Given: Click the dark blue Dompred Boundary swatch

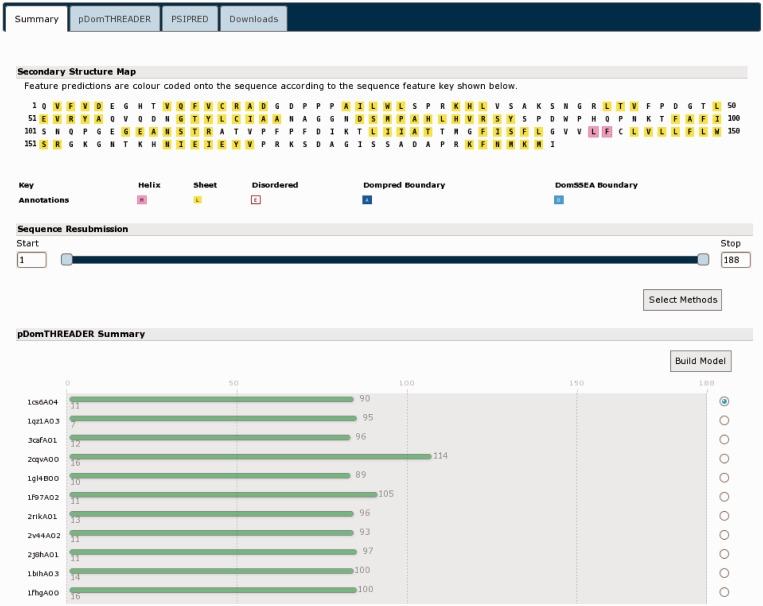Looking at the screenshot, I should (x=368, y=200).
